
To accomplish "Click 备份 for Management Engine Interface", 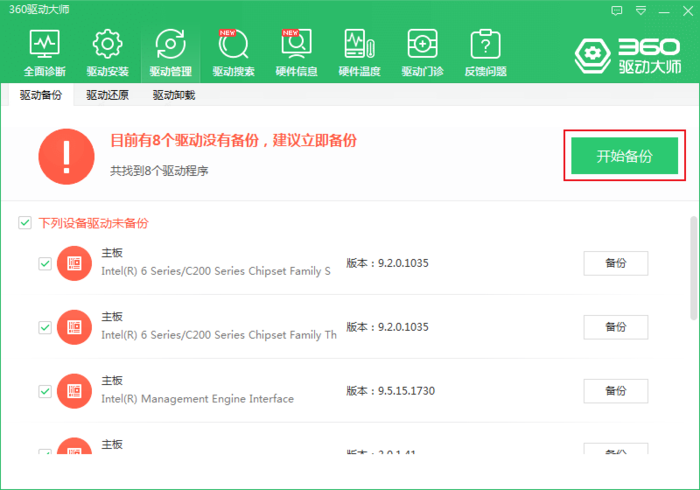I will (616, 391).
